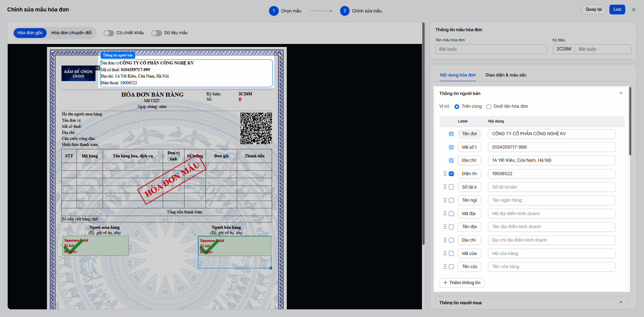
Task: Select Hóa đơn gốc view
Action: click(30, 33)
